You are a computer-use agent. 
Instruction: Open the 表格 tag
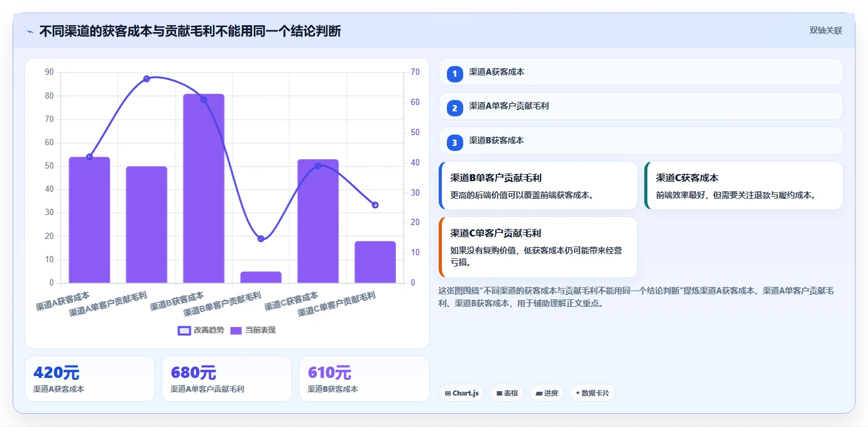click(507, 393)
